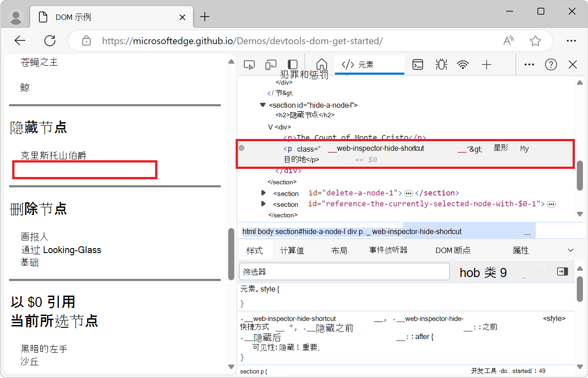588x378 pixels.
Task: Click ellipsis badge after selected-node-with-$0-1 row
Action: click(x=551, y=204)
